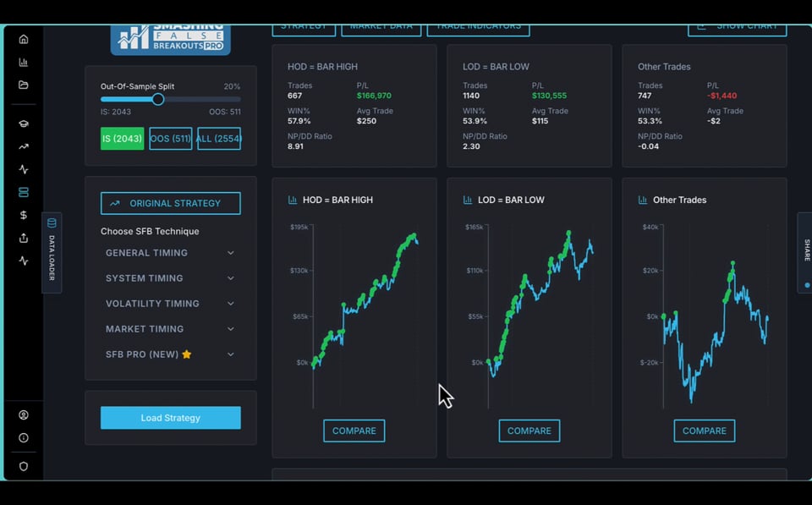Click Compare under Other Trades chart
The width and height of the screenshot is (812, 505).
tap(705, 431)
